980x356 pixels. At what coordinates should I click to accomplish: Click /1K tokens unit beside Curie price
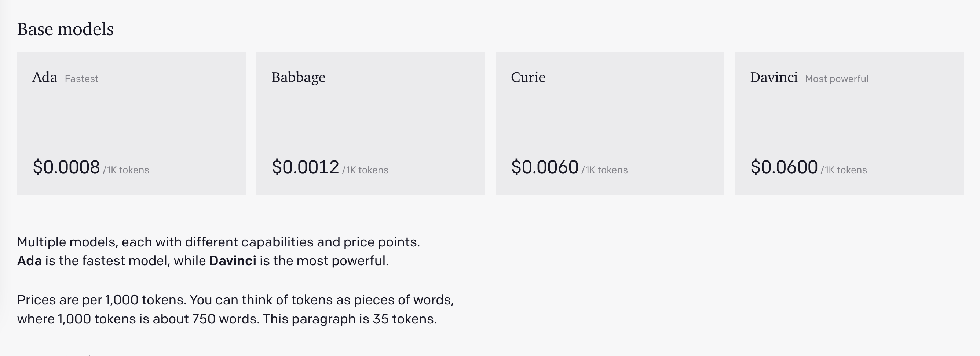click(x=604, y=170)
